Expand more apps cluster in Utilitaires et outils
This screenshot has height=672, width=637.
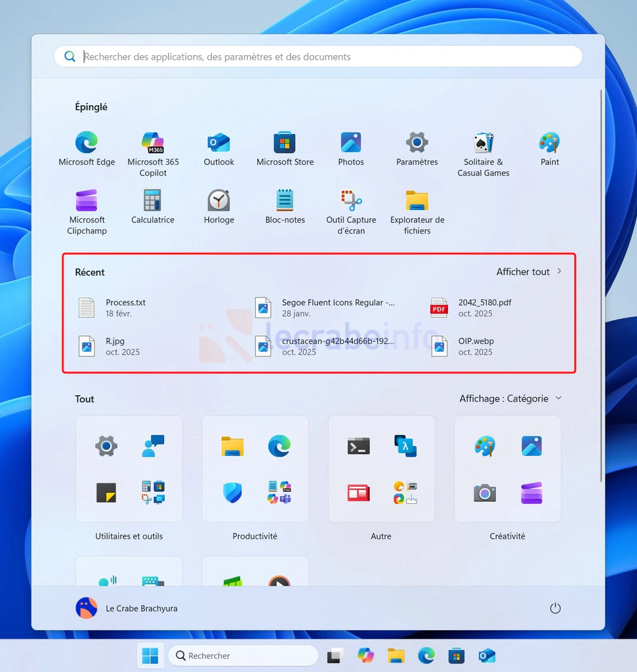pos(153,492)
